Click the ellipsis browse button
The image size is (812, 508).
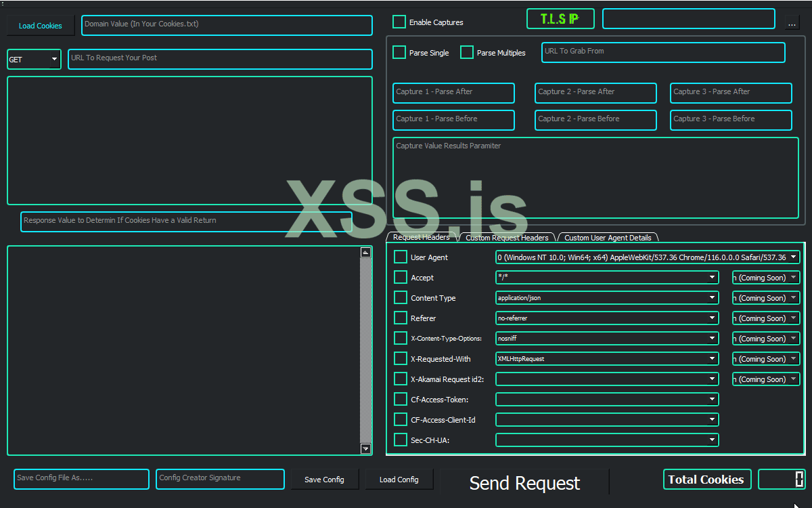coord(792,22)
